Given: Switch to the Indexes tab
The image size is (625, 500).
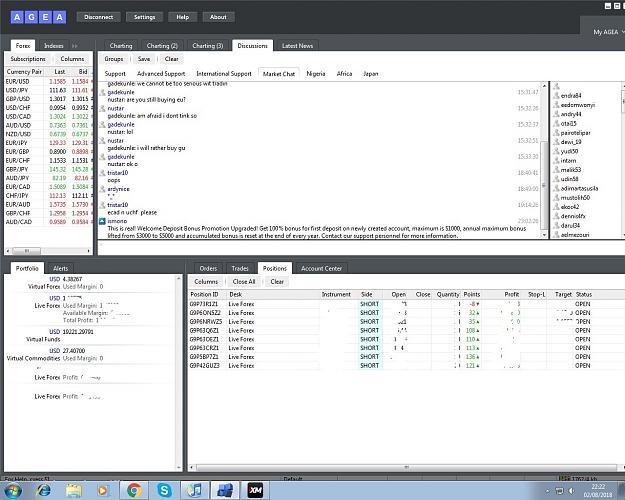Looking at the screenshot, I should click(53, 46).
